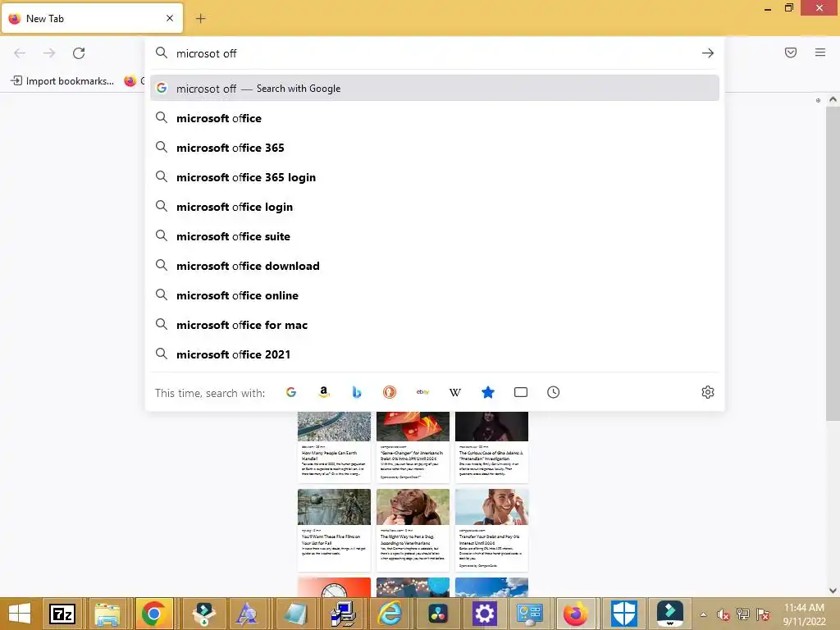840x630 pixels.
Task: Open the purple gear Settings taskbar app
Action: (484, 614)
